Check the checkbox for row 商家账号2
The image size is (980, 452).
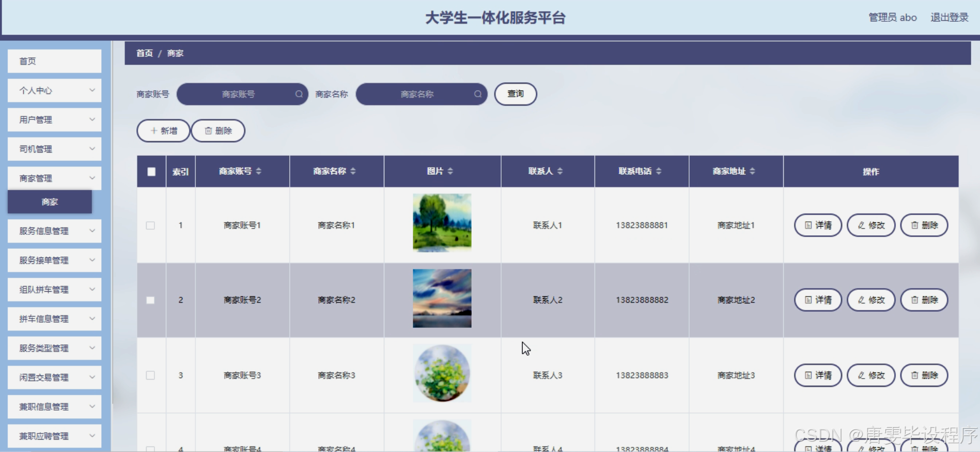(150, 300)
